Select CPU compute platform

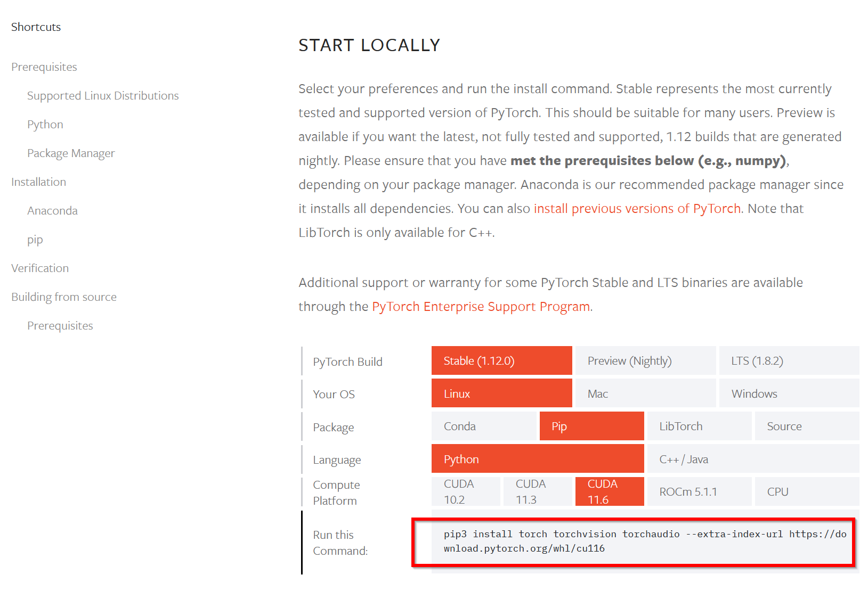807,491
